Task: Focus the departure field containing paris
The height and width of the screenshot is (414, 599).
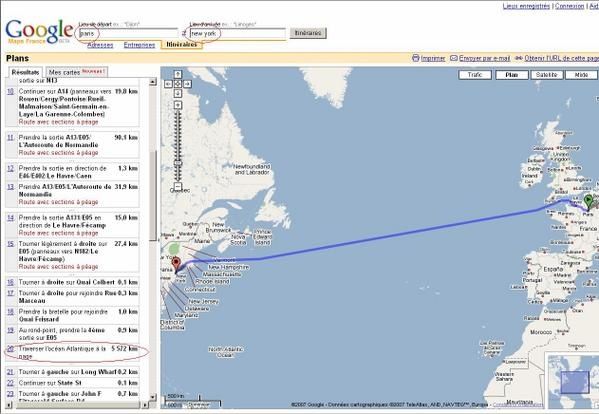Action: (x=128, y=34)
